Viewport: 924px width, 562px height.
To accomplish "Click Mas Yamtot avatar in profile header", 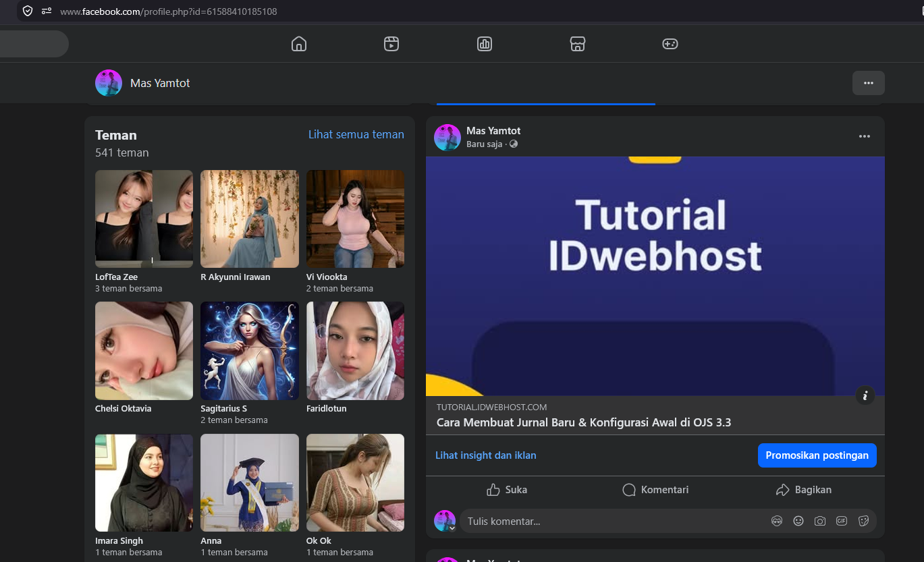I will tap(109, 83).
